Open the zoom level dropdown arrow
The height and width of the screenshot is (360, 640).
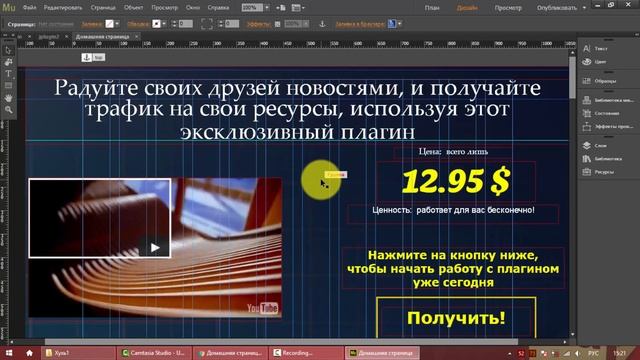[267, 8]
